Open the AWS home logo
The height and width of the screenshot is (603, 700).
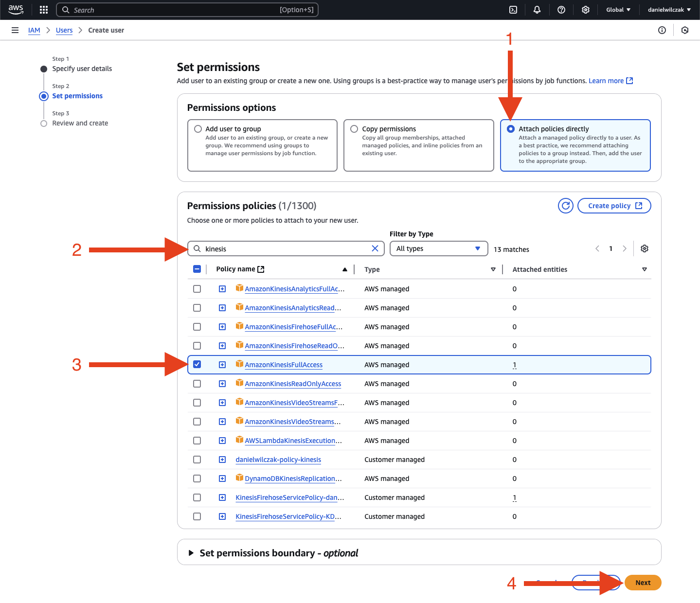pyautogui.click(x=16, y=10)
